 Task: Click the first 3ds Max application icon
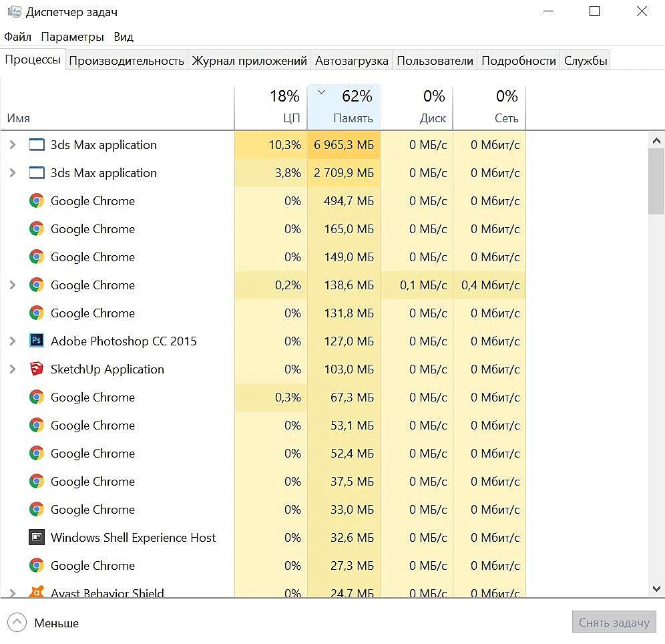point(37,145)
